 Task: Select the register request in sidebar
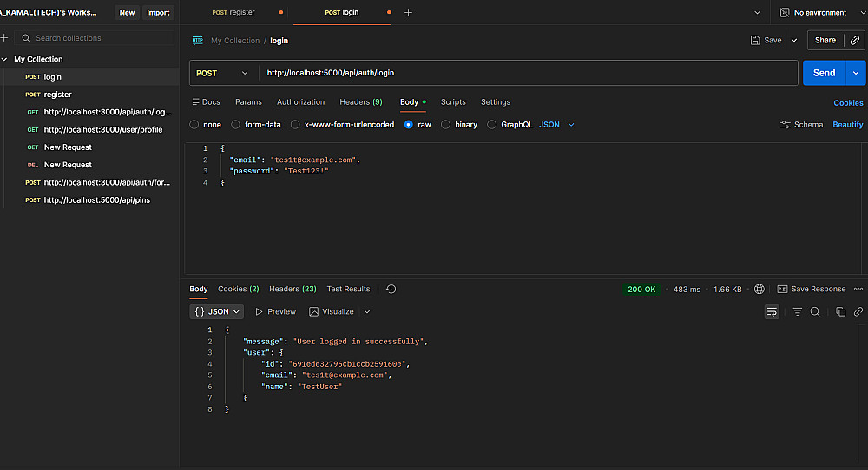[x=57, y=95]
